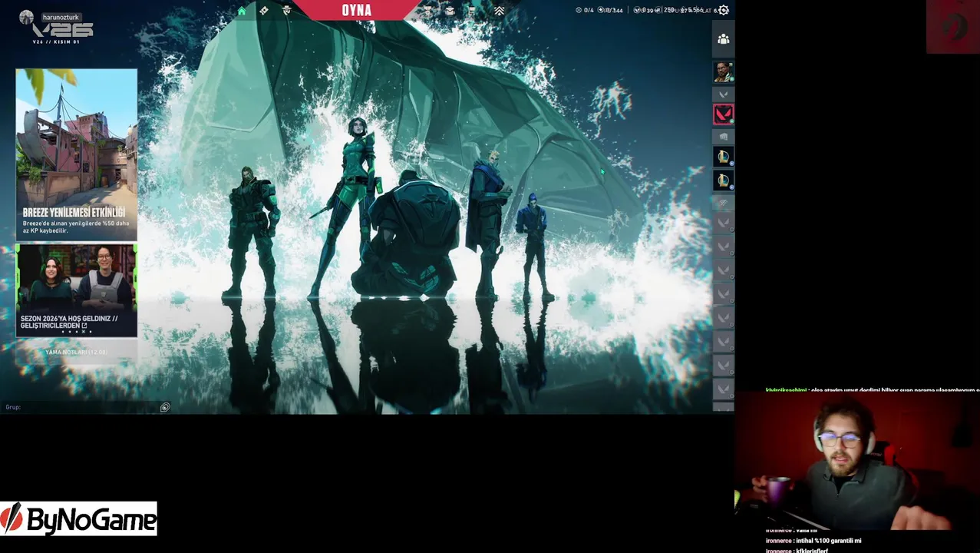Click the chat icon beside Grup field
Viewport: 980px width, 553px height.
(165, 407)
